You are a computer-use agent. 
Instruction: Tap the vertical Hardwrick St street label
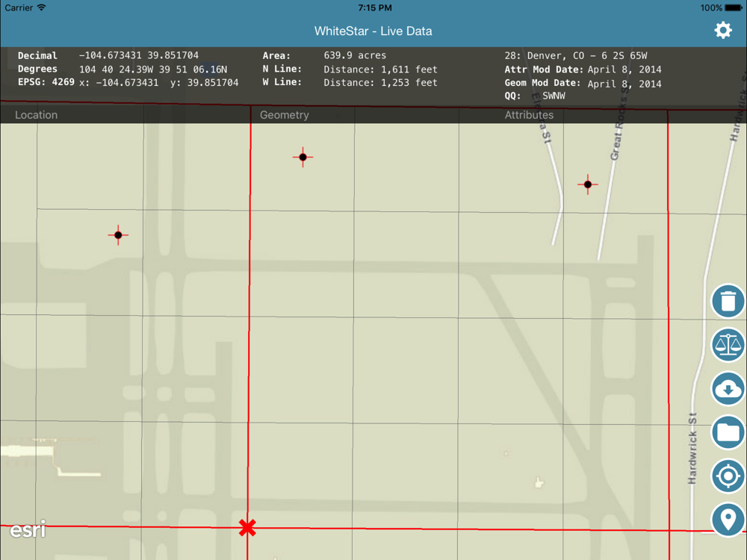[692, 449]
